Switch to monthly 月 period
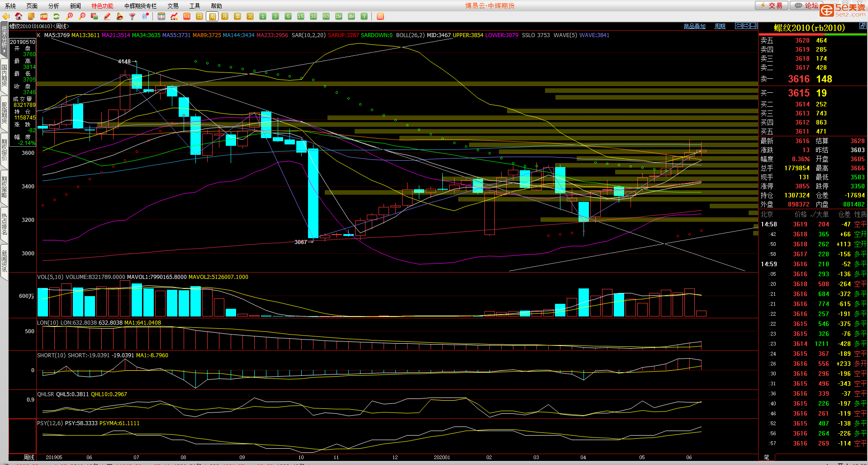The width and height of the screenshot is (868, 465). (x=225, y=16)
